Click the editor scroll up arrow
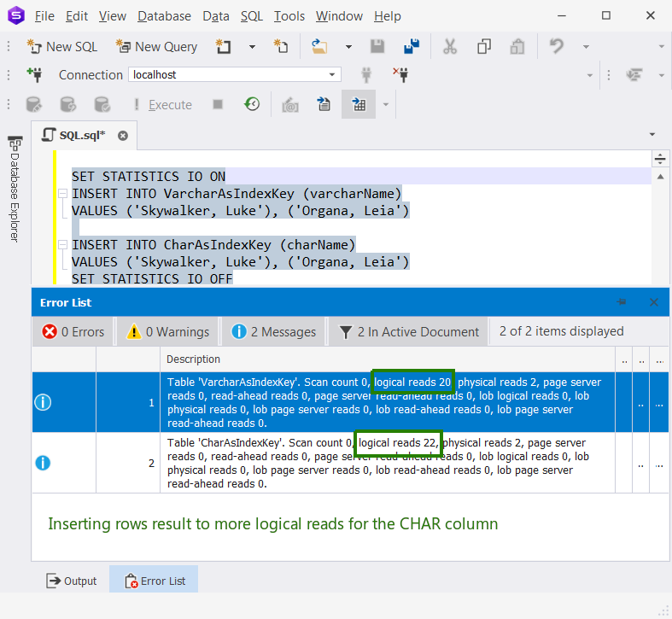672x619 pixels. coord(660,177)
